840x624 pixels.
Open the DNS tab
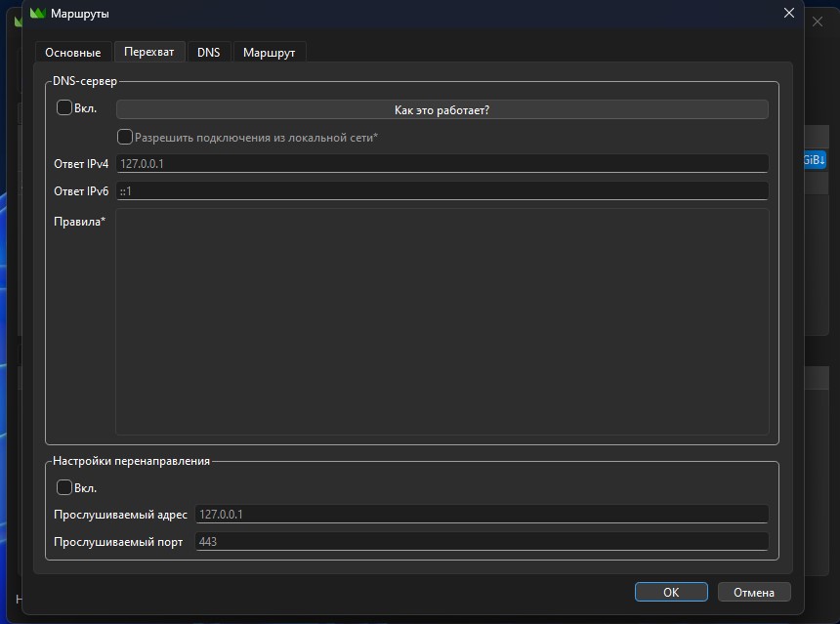208,53
